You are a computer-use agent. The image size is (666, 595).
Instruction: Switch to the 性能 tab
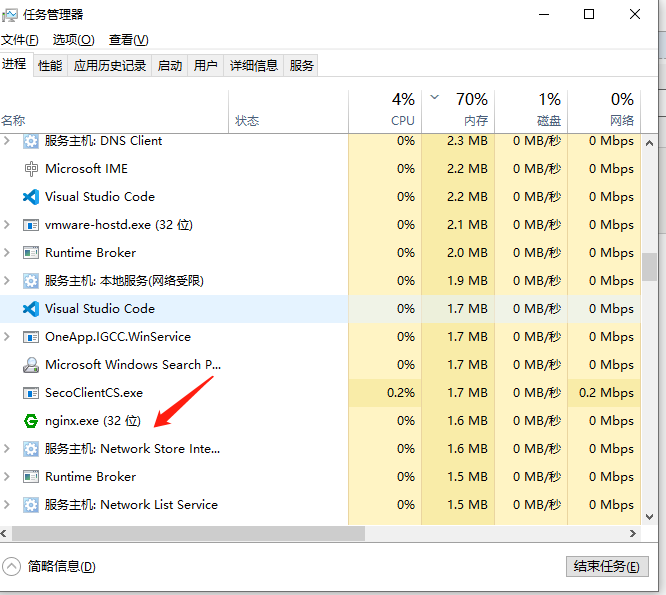tap(50, 65)
